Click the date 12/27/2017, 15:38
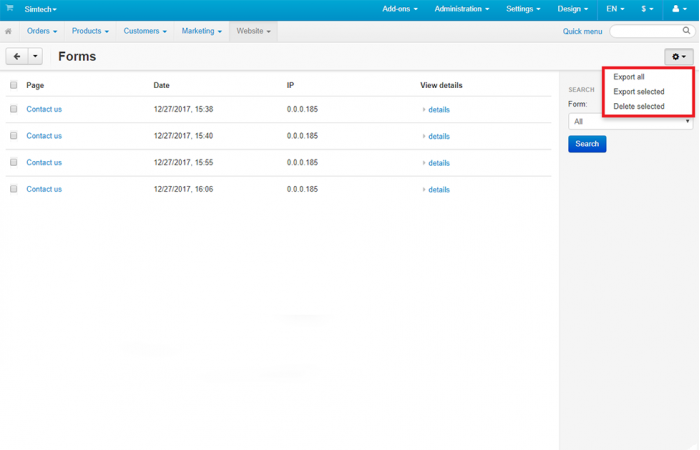 point(183,109)
